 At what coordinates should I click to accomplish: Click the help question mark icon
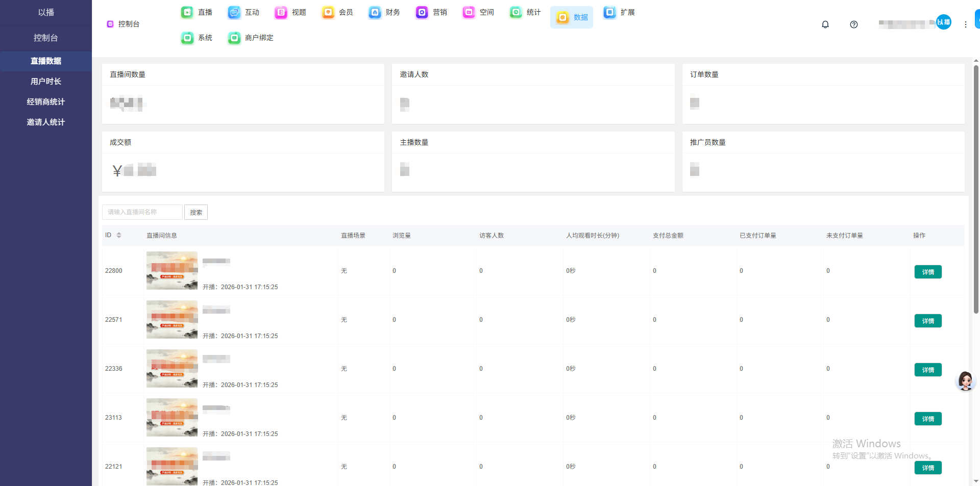click(x=853, y=24)
